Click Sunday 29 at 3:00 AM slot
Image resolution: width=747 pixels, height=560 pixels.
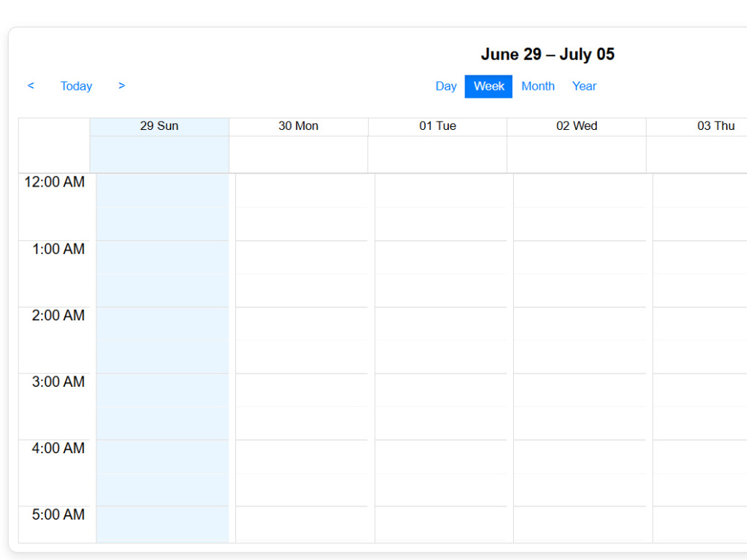(162, 390)
